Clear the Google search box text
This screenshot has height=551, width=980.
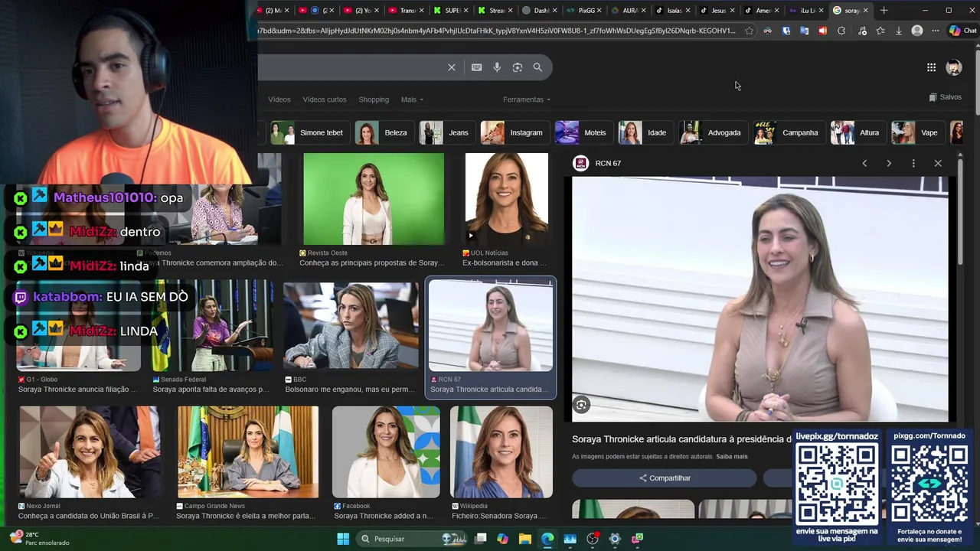(452, 67)
